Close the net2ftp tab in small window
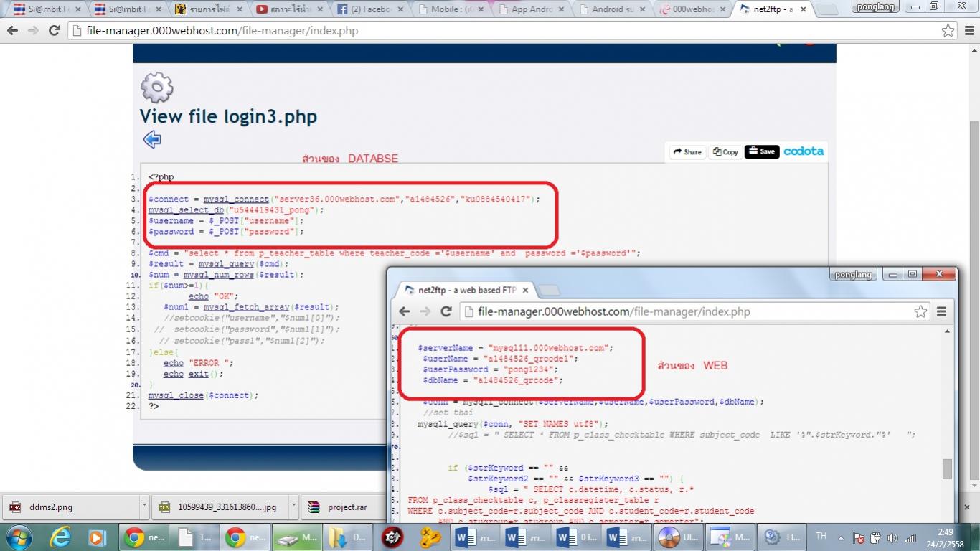Image resolution: width=980 pixels, height=551 pixels. [525, 291]
